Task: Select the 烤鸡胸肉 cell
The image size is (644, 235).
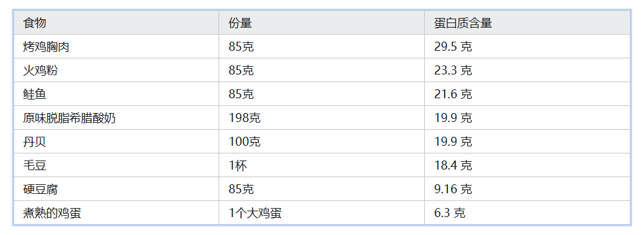Action: coord(116,47)
